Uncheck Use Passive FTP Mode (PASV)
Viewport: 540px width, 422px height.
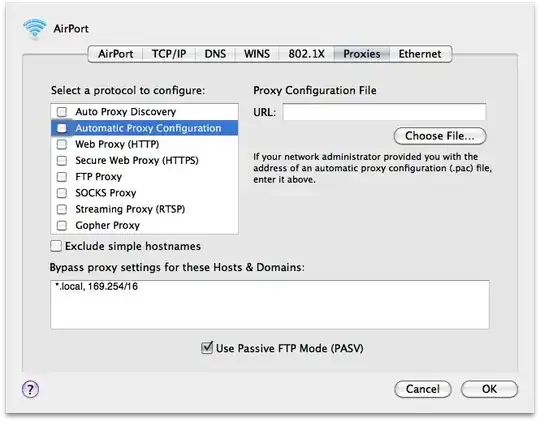click(207, 348)
